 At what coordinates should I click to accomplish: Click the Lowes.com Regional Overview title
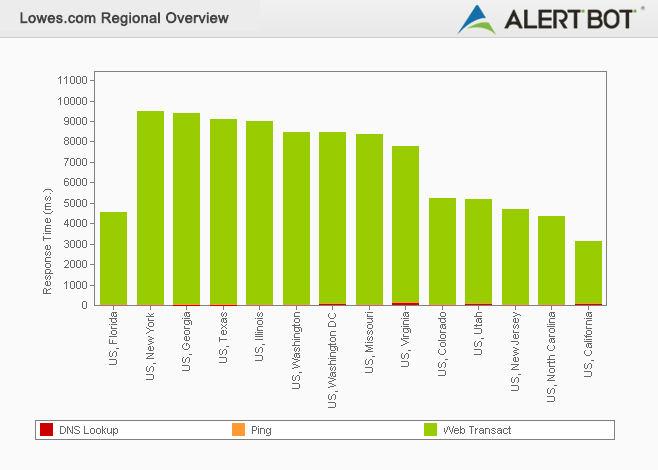click(x=124, y=18)
